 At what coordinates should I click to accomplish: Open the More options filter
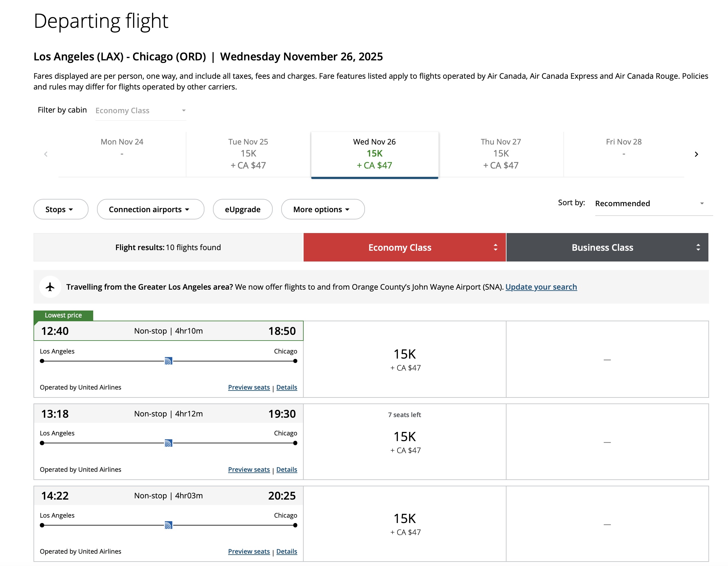(x=322, y=209)
